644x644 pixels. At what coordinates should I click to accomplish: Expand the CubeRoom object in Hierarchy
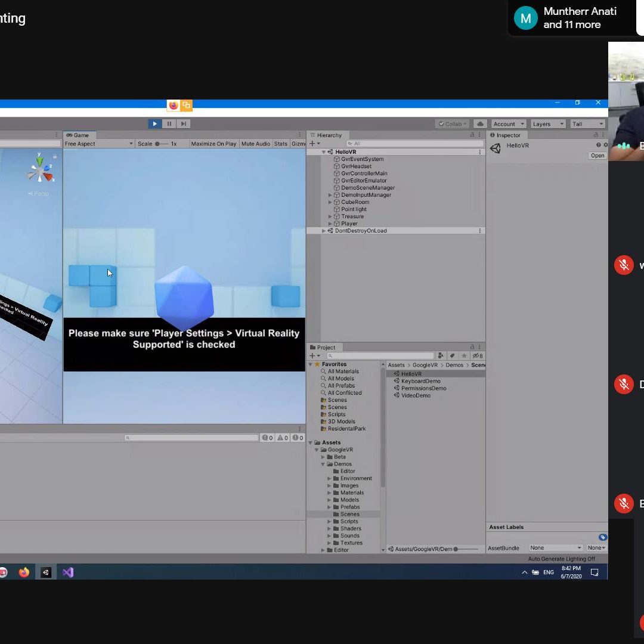pyautogui.click(x=330, y=202)
